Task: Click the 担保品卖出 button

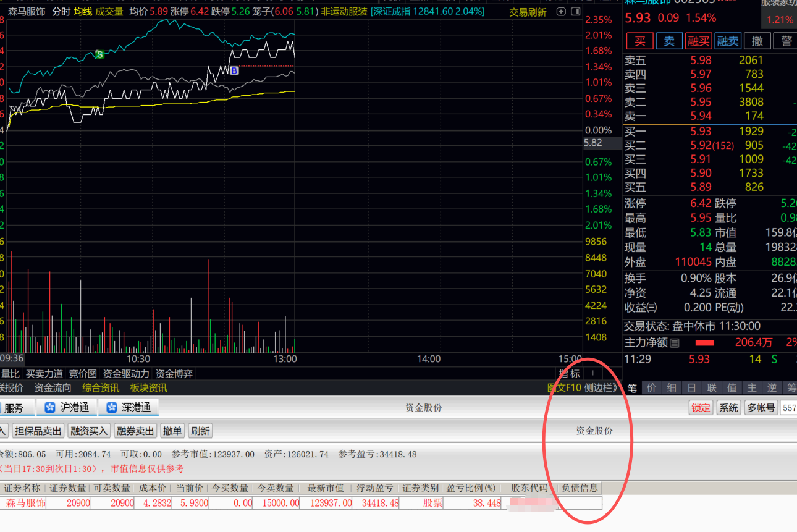Action: (38, 431)
